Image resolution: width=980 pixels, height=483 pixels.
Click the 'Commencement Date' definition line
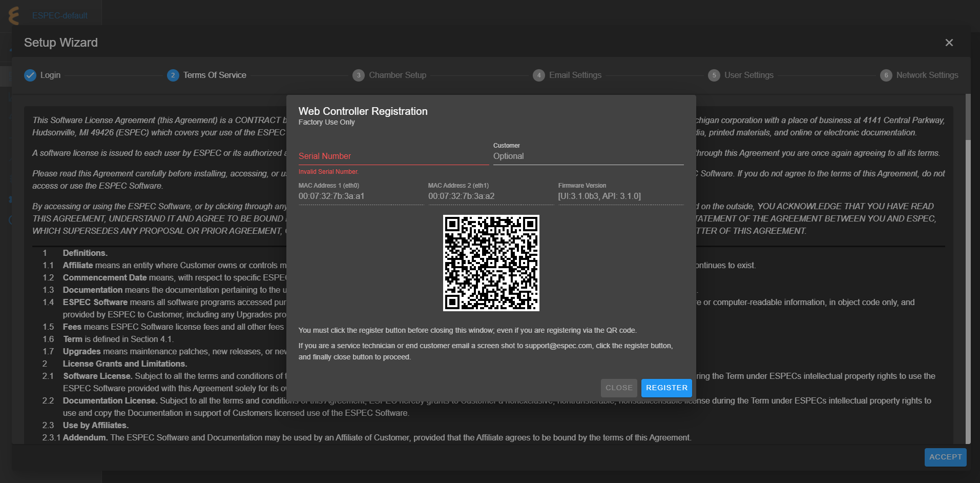click(175, 277)
